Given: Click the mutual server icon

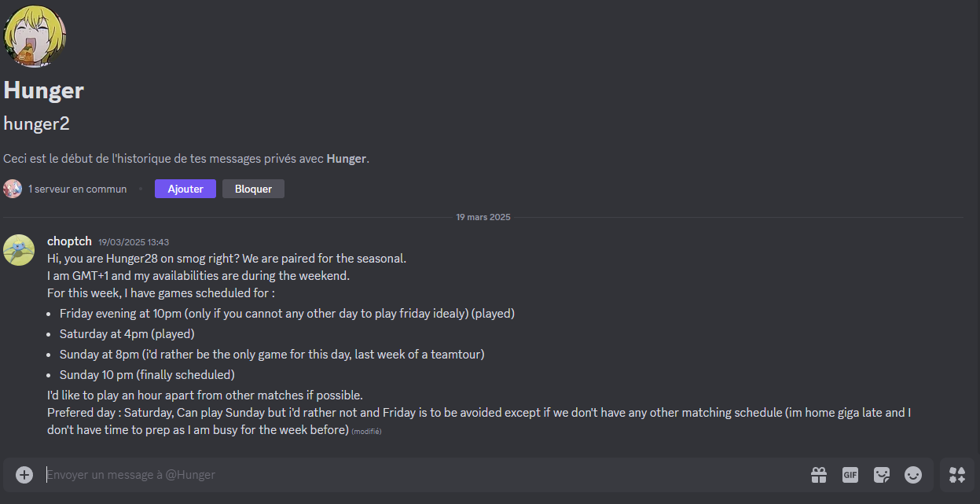Looking at the screenshot, I should (x=13, y=189).
